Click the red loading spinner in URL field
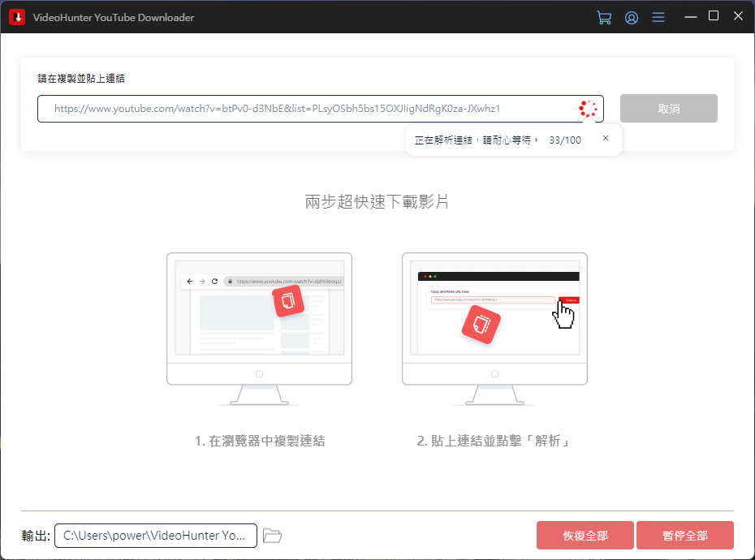 pyautogui.click(x=588, y=109)
